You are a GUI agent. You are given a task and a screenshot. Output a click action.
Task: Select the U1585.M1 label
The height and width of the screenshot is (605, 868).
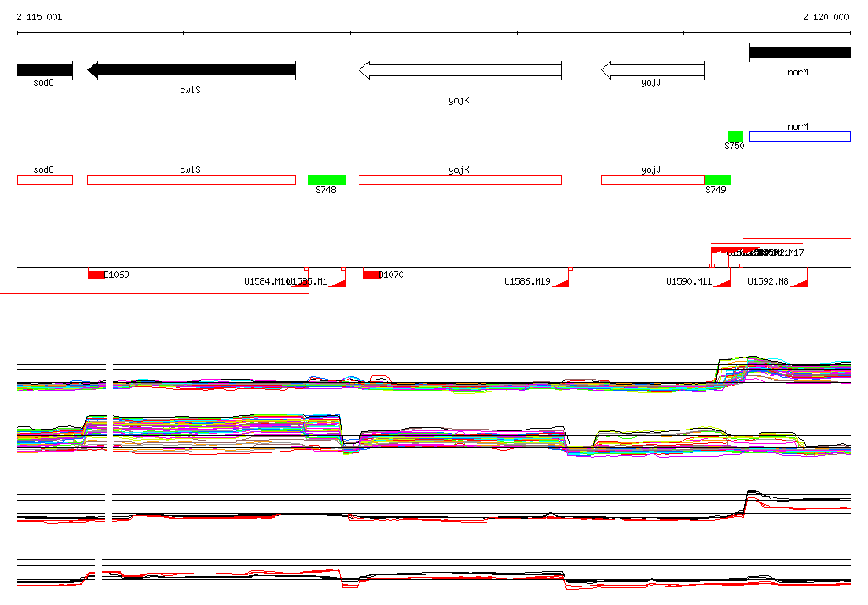(x=309, y=282)
